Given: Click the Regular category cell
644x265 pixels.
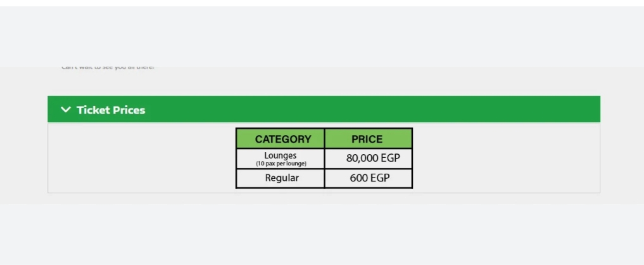Looking at the screenshot, I should coord(282,178).
